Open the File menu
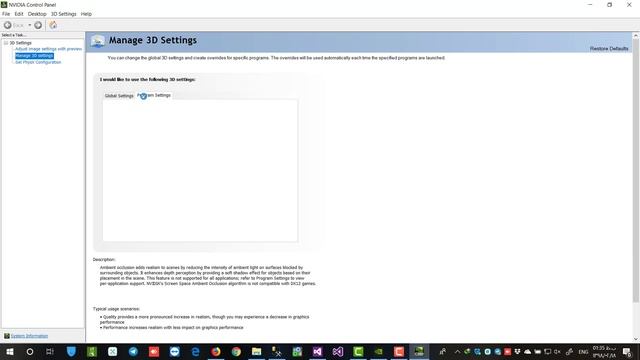 [6, 14]
